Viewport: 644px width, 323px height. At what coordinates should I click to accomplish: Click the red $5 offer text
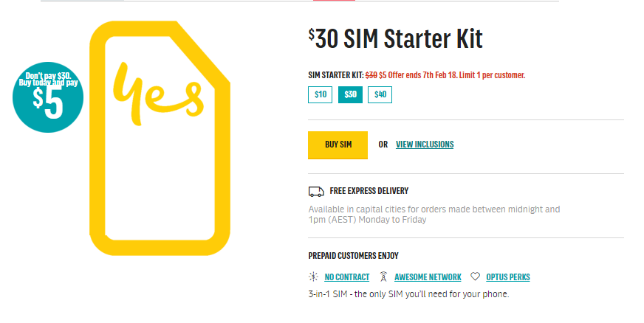pos(452,75)
